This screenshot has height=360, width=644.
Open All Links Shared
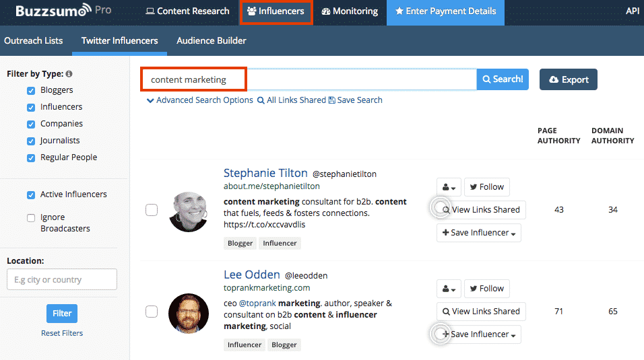292,100
